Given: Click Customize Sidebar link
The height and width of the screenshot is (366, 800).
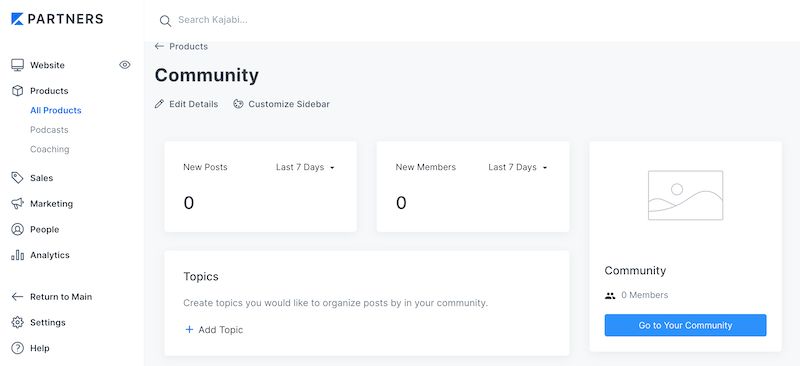Looking at the screenshot, I should point(289,104).
